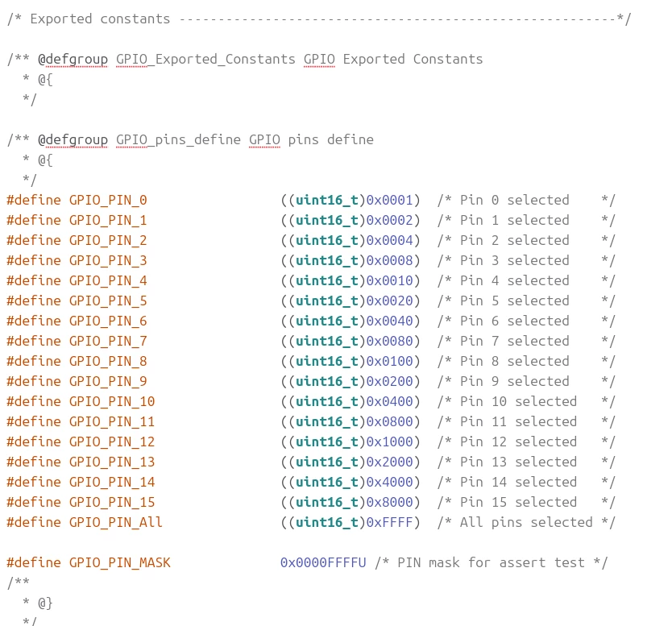Place cursor on value 0xFFFF
The image size is (672, 626).
[389, 522]
